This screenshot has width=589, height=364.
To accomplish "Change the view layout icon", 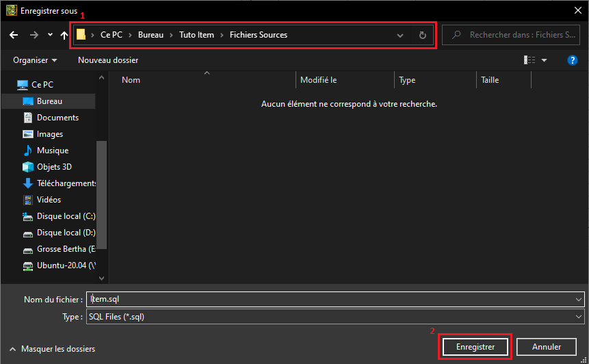I will (x=529, y=60).
